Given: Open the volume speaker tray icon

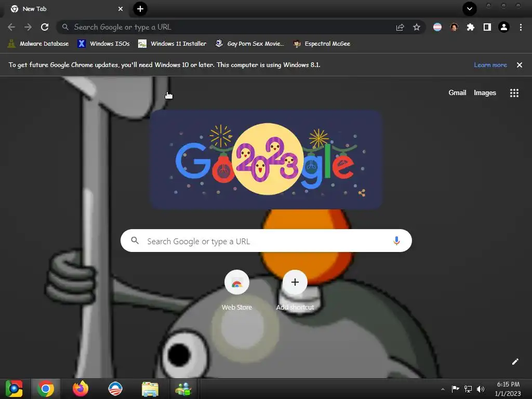Looking at the screenshot, I should (481, 389).
